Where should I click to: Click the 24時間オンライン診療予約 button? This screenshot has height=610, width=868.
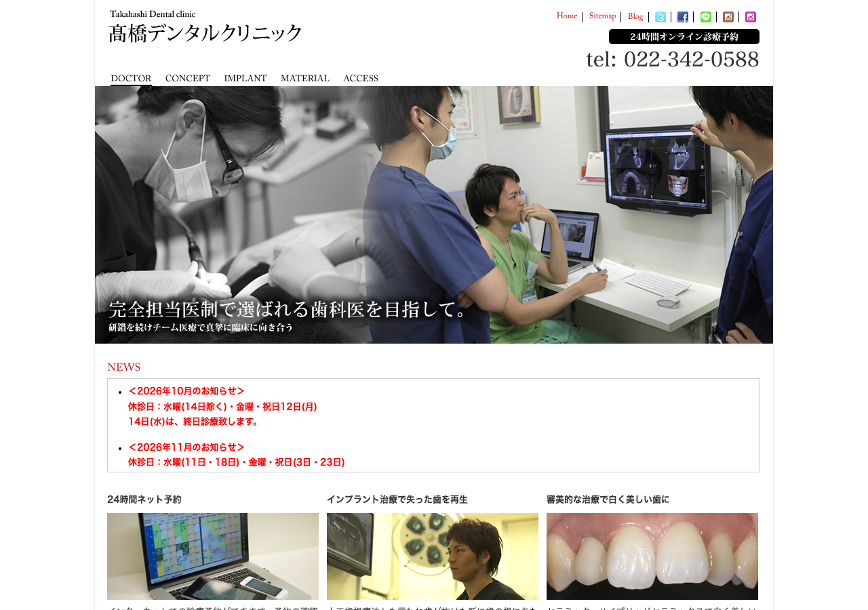(x=684, y=37)
